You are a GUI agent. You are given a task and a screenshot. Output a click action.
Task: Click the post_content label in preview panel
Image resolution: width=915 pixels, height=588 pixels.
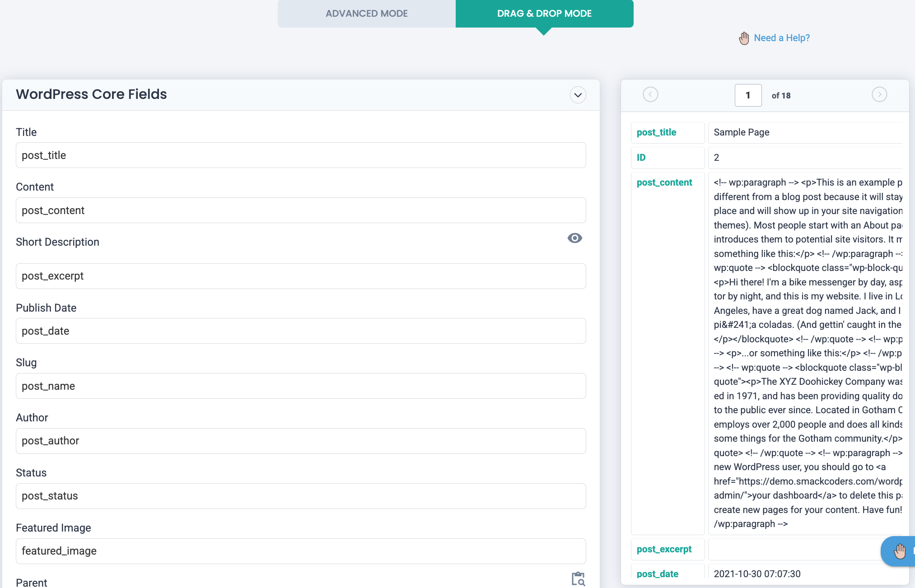point(664,182)
